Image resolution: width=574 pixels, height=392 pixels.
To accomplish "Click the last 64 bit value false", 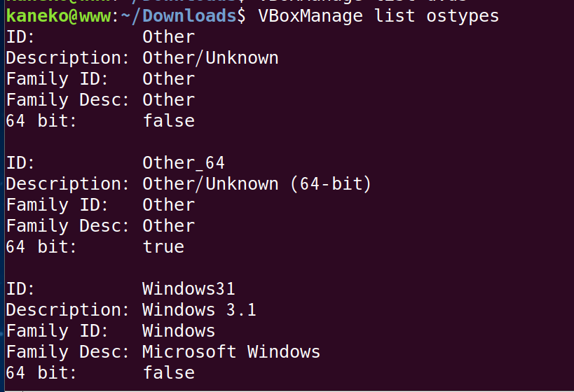I will click(x=169, y=373).
